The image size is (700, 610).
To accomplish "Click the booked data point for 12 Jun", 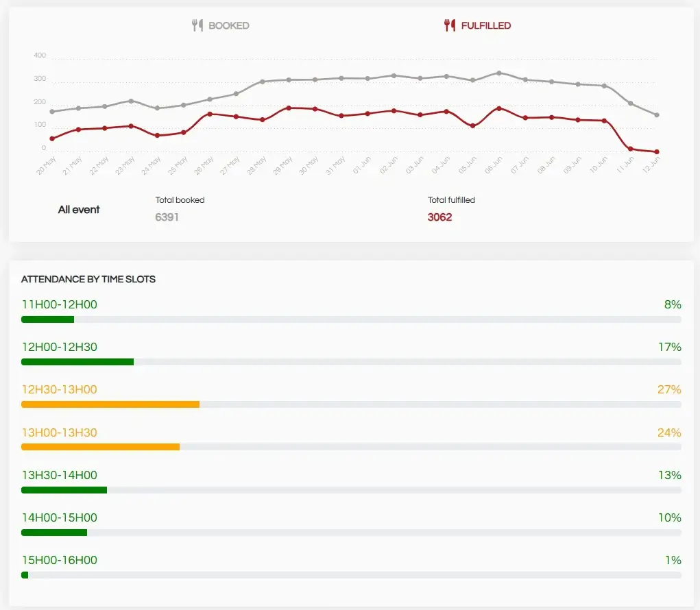I will (x=657, y=115).
